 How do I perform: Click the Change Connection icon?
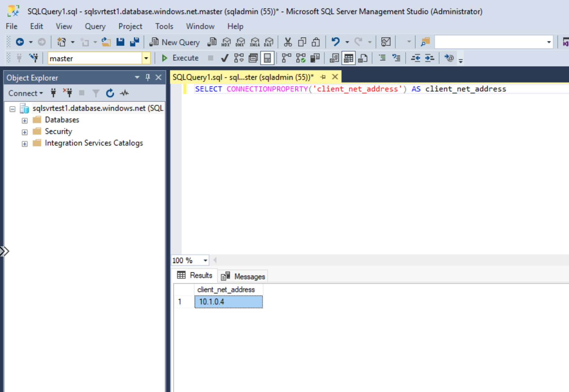click(x=34, y=58)
